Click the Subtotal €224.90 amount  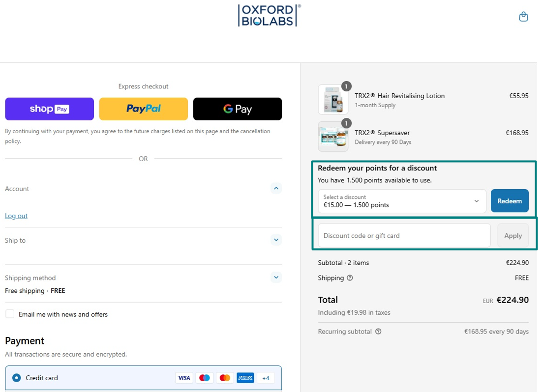pyautogui.click(x=517, y=262)
